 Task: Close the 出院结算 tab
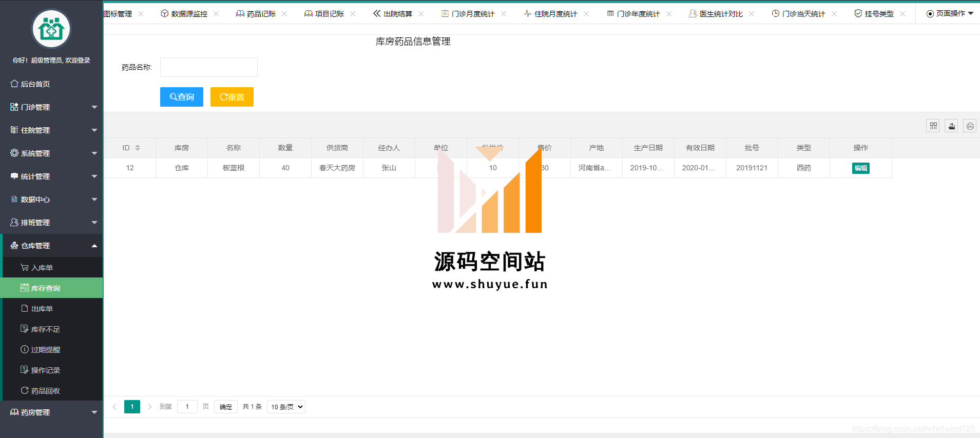[x=421, y=14]
